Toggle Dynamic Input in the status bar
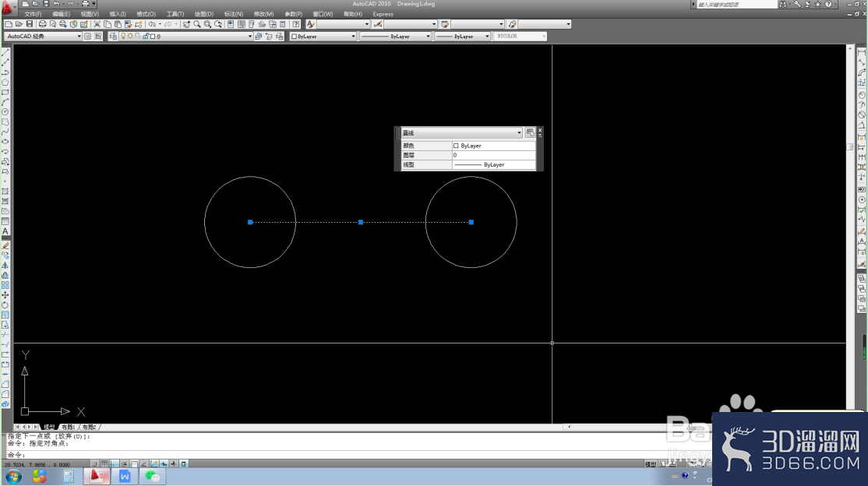 tap(164, 463)
